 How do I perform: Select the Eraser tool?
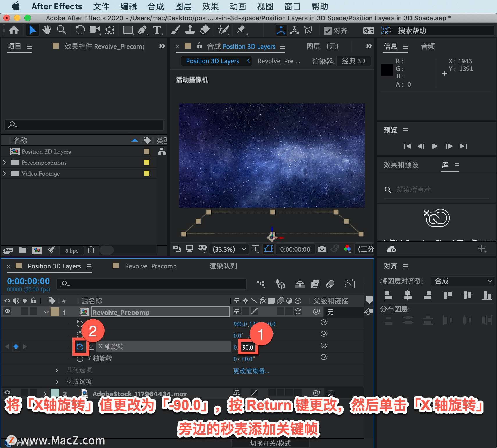205,30
